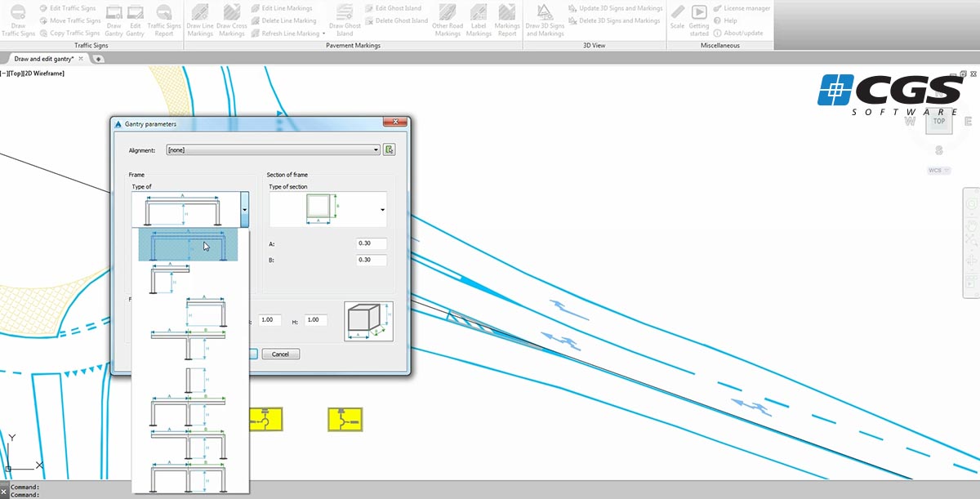The width and height of the screenshot is (980, 499).
Task: Select the Edit Gantry tool
Action: point(136,20)
